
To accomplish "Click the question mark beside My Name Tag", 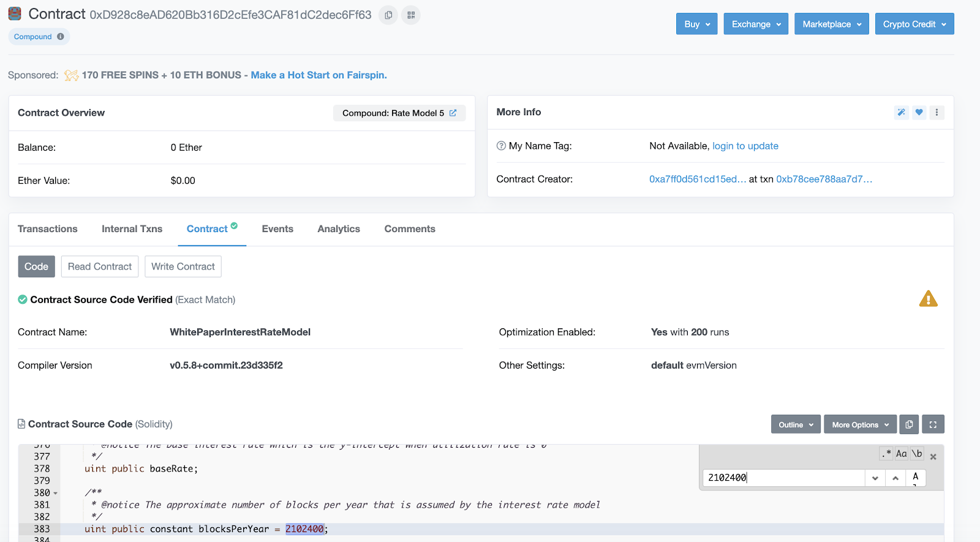I will pyautogui.click(x=501, y=146).
